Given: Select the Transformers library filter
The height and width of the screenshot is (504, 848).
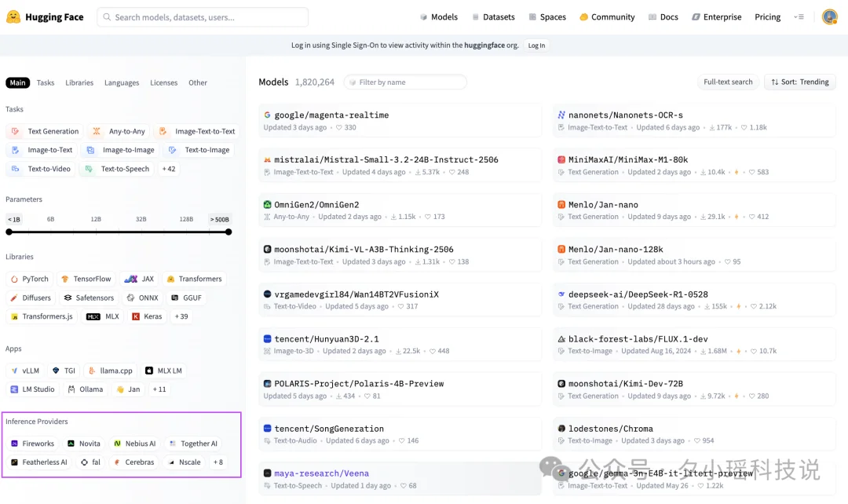Looking at the screenshot, I should (x=194, y=279).
